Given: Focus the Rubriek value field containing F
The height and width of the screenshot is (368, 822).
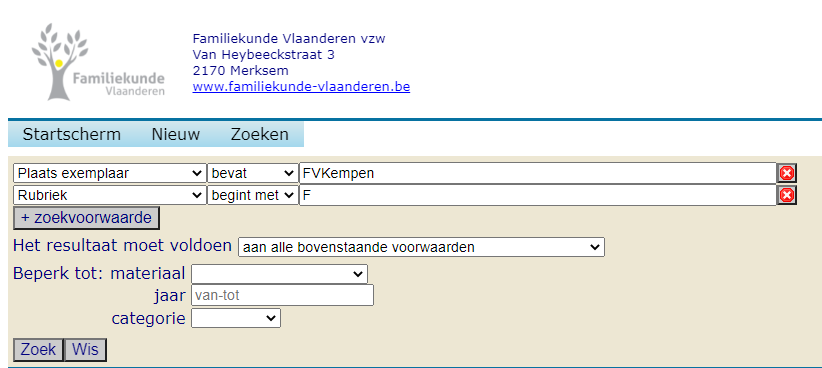Looking at the screenshot, I should (537, 196).
